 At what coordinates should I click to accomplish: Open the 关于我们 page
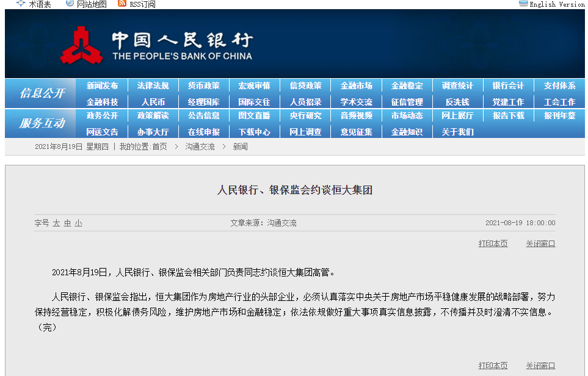click(457, 131)
